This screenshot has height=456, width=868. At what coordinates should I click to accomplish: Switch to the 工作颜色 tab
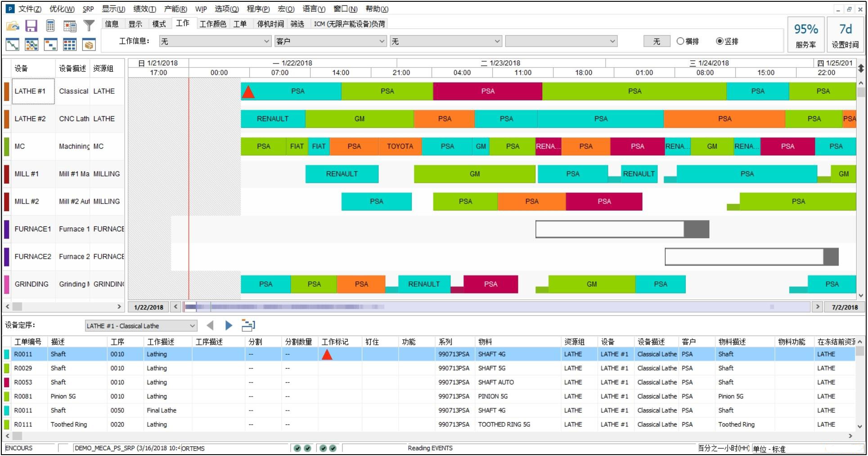213,24
